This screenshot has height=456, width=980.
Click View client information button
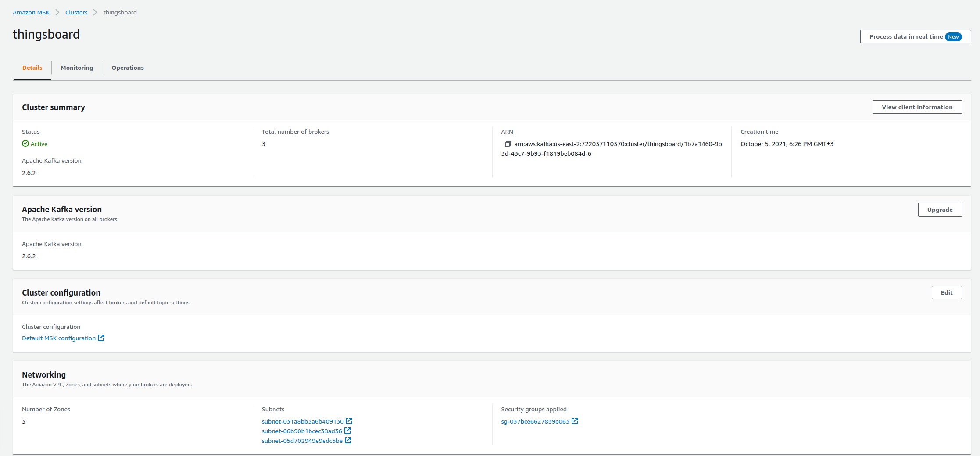pyautogui.click(x=917, y=107)
